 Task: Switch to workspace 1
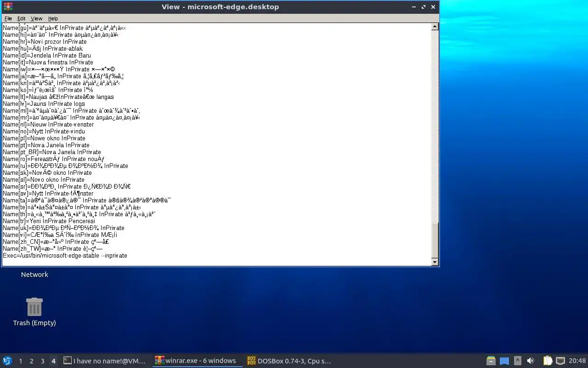coord(20,361)
